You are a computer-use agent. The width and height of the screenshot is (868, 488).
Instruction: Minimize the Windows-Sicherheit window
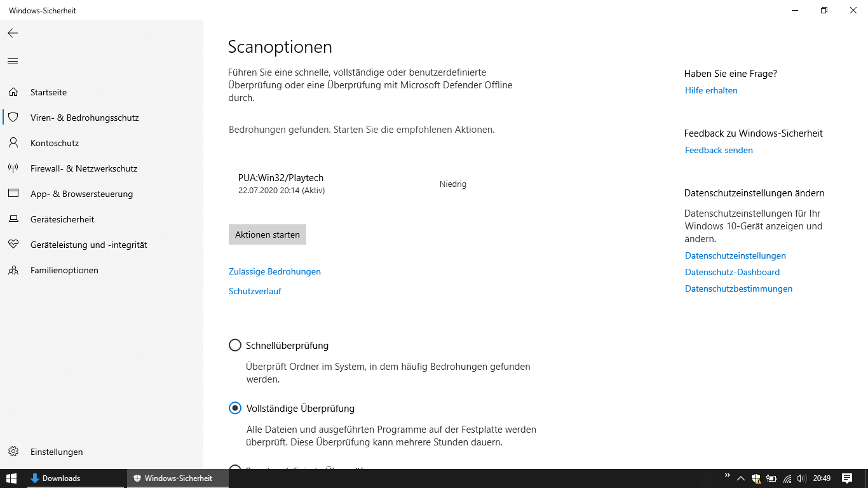(x=795, y=10)
